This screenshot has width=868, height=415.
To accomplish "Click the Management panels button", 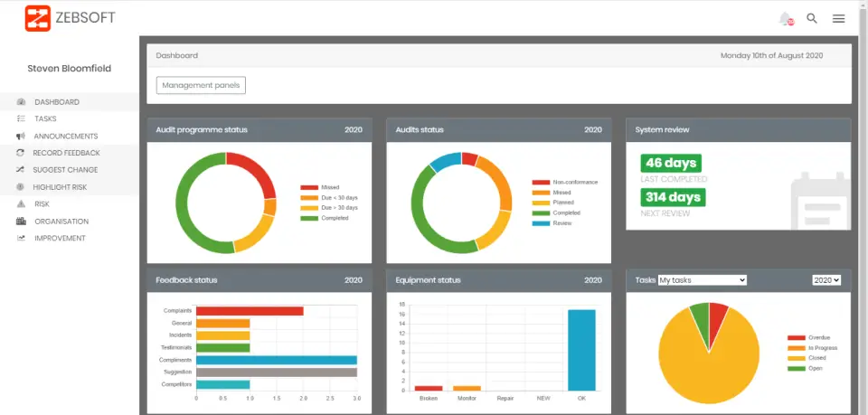I will (201, 85).
